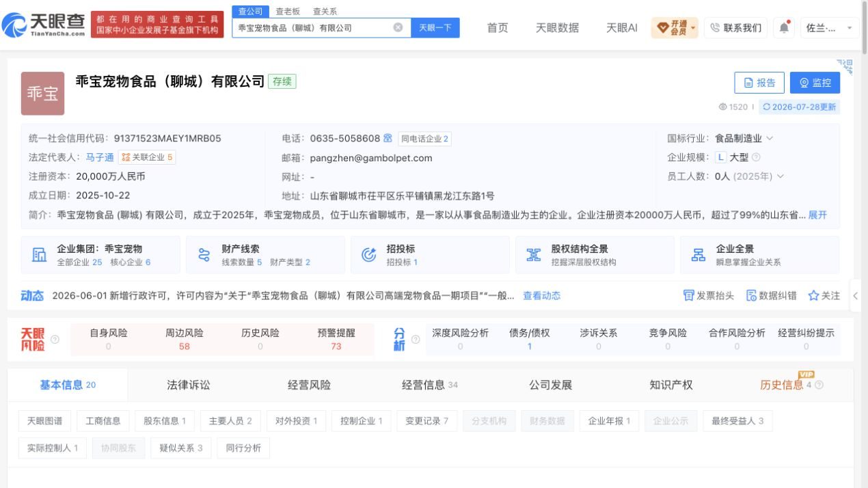Click the phone lookup icon after 0635-5058608

[x=388, y=138]
